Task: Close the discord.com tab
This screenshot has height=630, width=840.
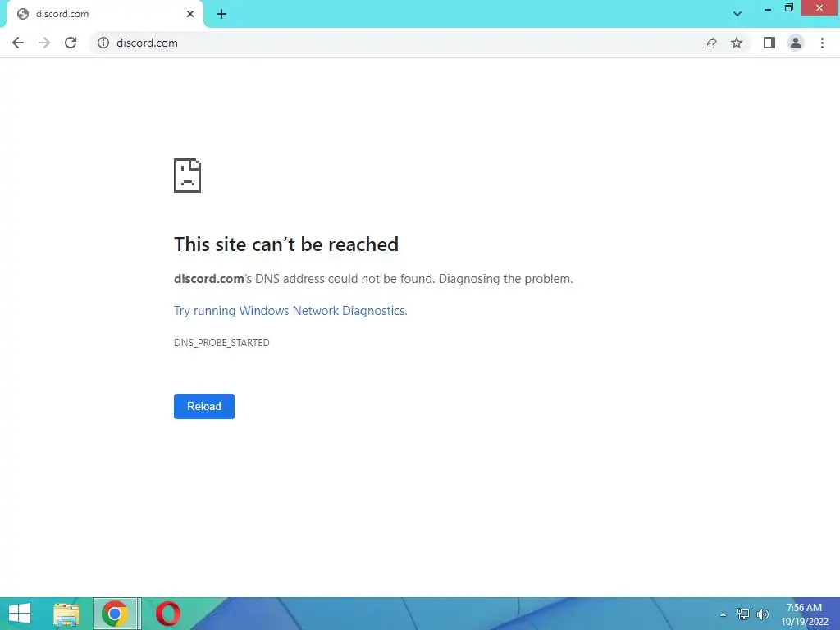Action: pos(190,14)
